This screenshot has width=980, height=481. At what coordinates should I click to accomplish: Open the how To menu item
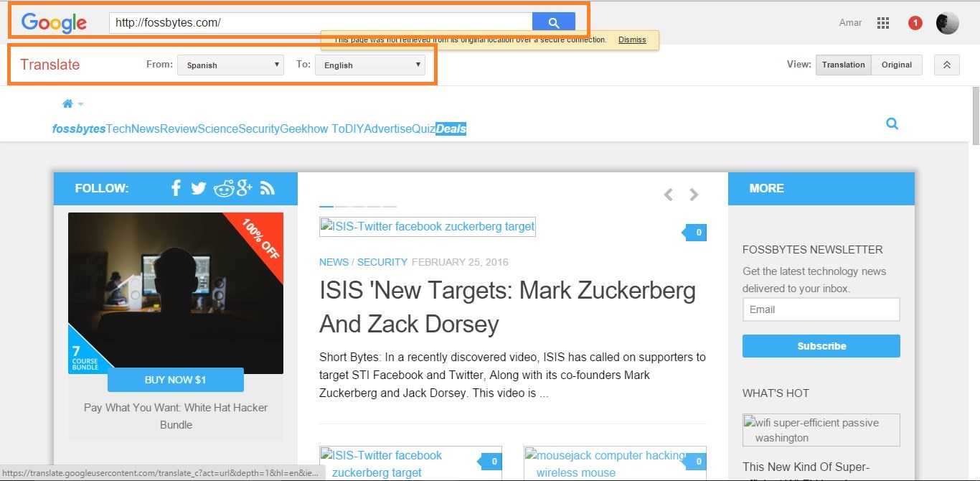324,129
